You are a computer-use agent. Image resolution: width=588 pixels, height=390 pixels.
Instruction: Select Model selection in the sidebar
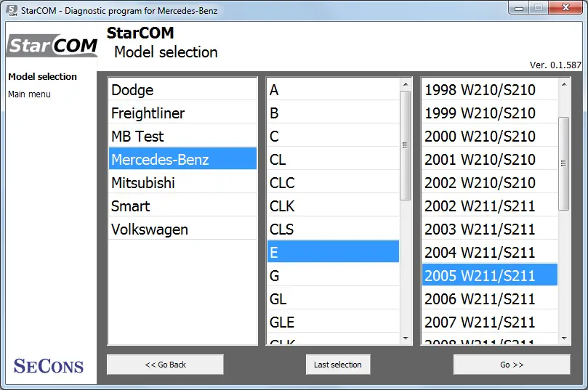coord(42,76)
